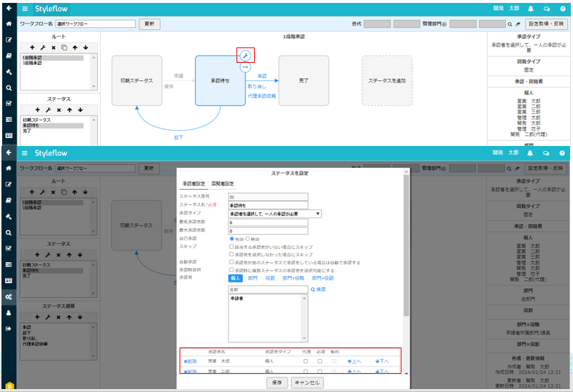573x392 pixels.
Task: Open the hamburger menu in the upper screenshot
Action: click(x=25, y=9)
